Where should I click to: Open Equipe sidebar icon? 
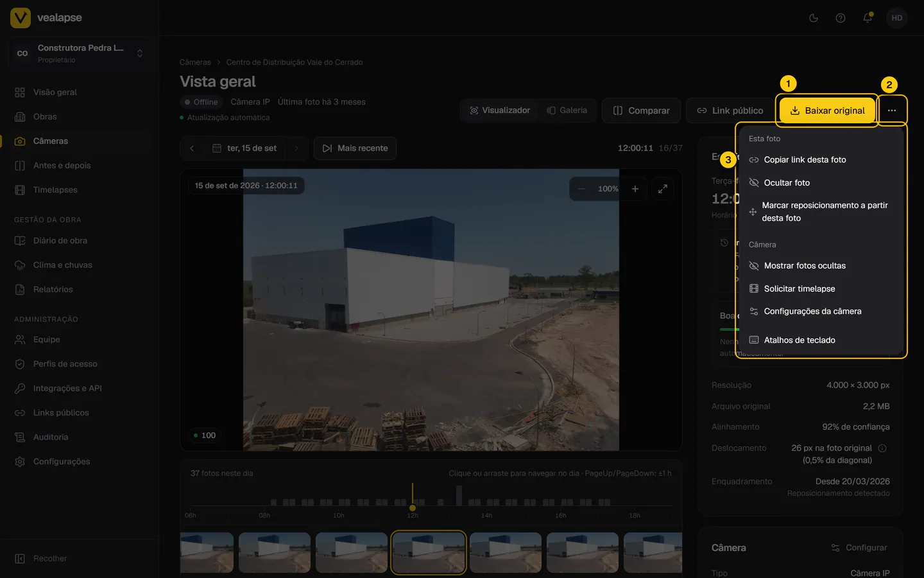[x=20, y=340]
